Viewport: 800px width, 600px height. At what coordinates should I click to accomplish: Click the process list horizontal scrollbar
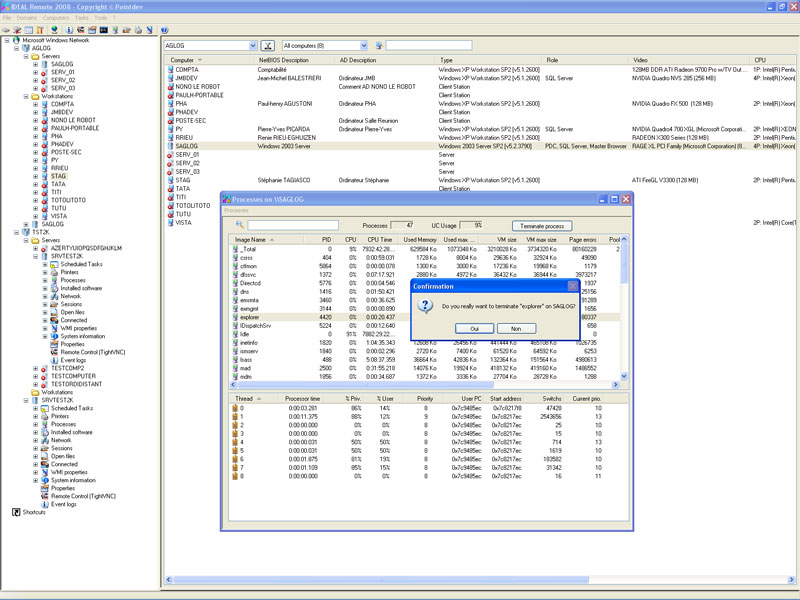click(x=424, y=385)
